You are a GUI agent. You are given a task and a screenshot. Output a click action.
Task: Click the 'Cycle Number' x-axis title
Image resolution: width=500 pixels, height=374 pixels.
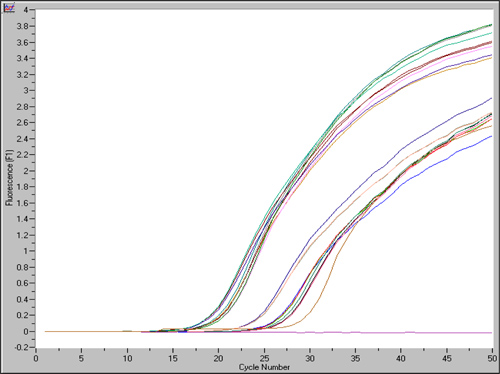pyautogui.click(x=264, y=367)
